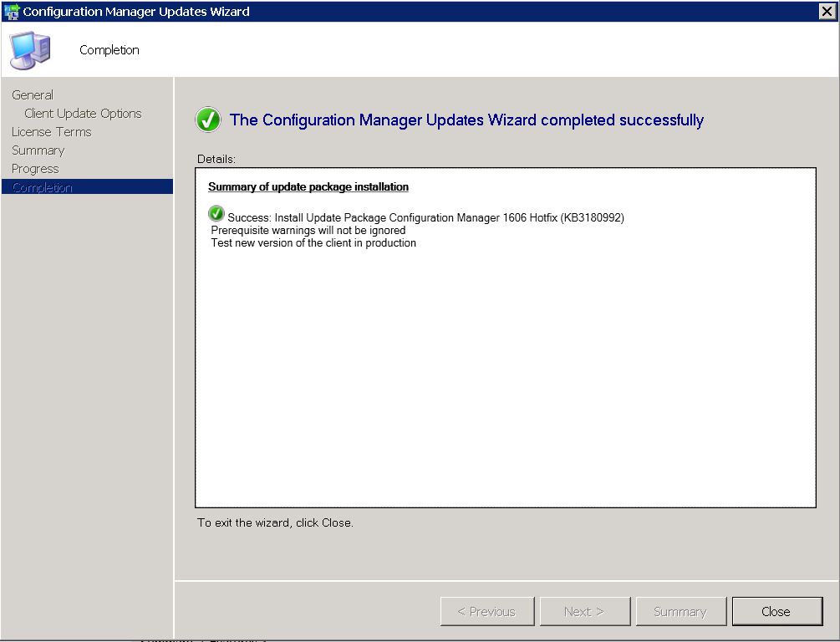
Task: Click the greyed-out Next button
Action: 584,611
